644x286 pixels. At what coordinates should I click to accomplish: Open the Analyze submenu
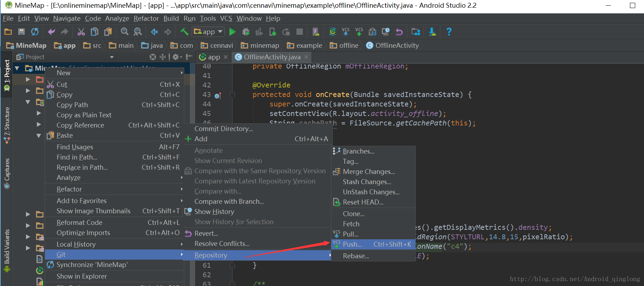coord(115,177)
